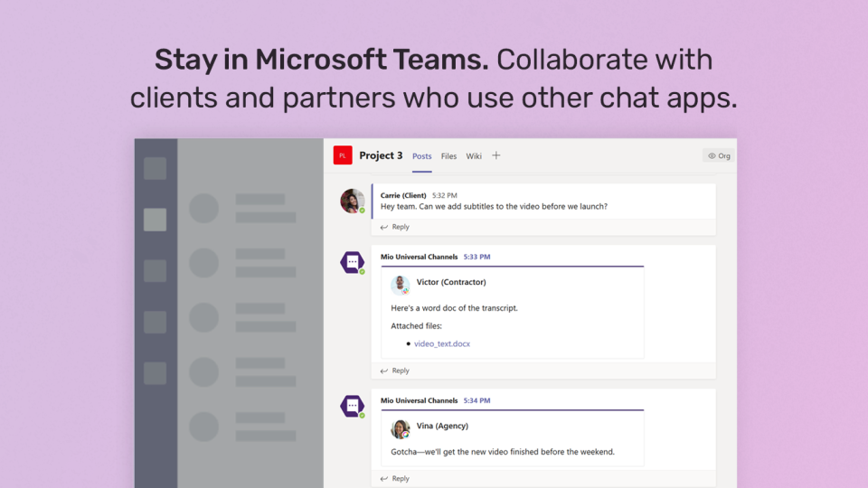Reply to Vina's message thread
The image size is (868, 488).
(395, 479)
